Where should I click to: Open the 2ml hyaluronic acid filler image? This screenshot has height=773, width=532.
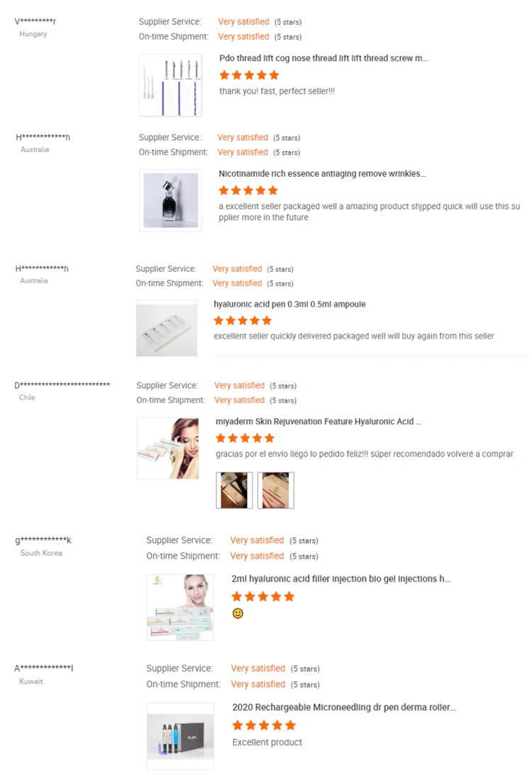point(180,608)
